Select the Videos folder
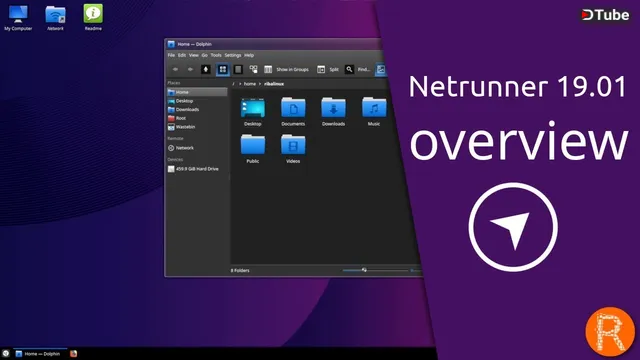Viewport: 640px width, 360px height. click(x=293, y=149)
